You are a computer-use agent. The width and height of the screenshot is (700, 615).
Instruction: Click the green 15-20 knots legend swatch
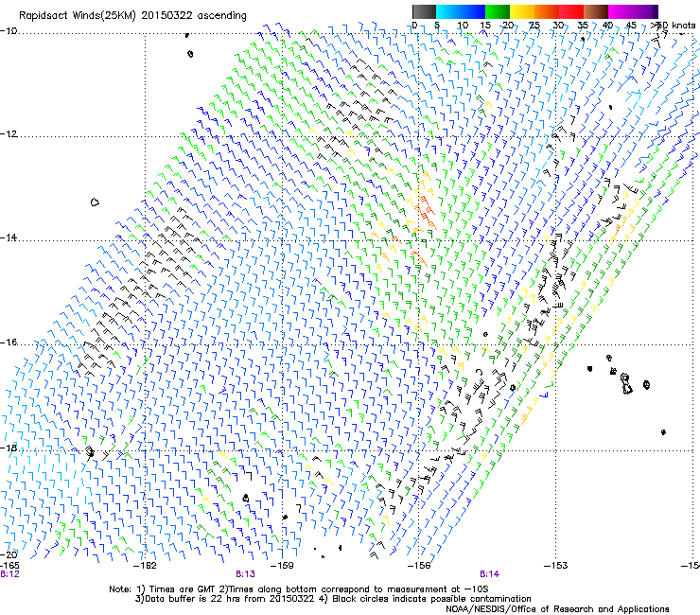498,11
